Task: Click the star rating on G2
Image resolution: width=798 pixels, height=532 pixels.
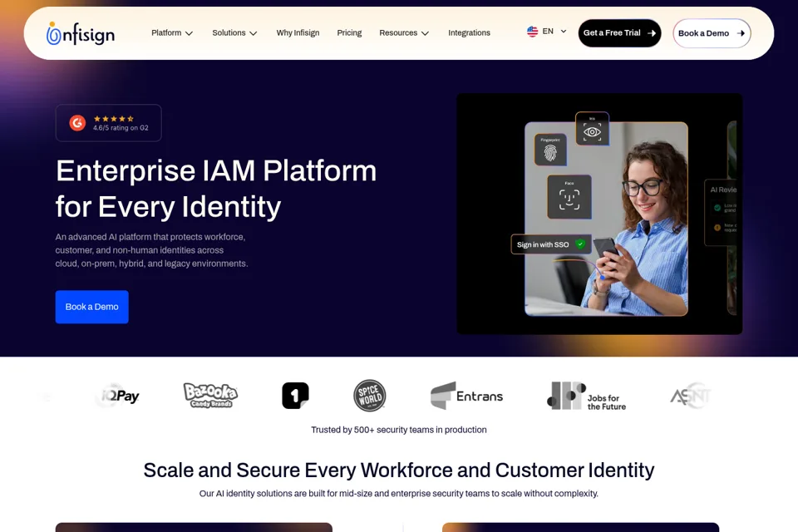Action: tap(114, 119)
